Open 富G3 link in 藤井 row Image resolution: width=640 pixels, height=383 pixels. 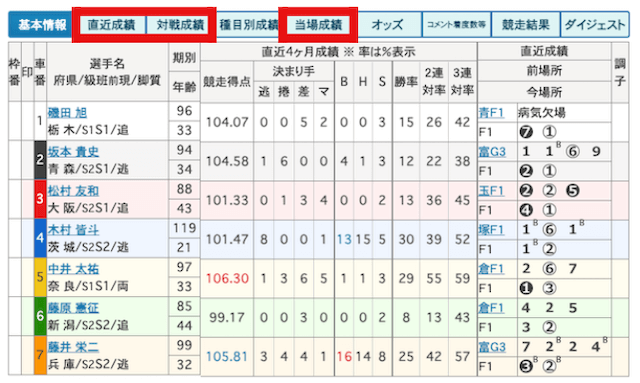(x=492, y=347)
